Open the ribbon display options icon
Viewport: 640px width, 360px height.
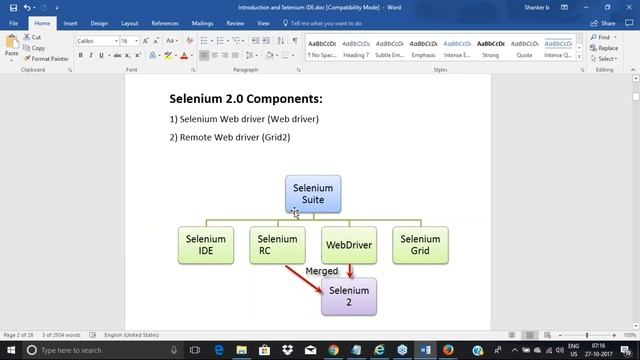(x=564, y=7)
